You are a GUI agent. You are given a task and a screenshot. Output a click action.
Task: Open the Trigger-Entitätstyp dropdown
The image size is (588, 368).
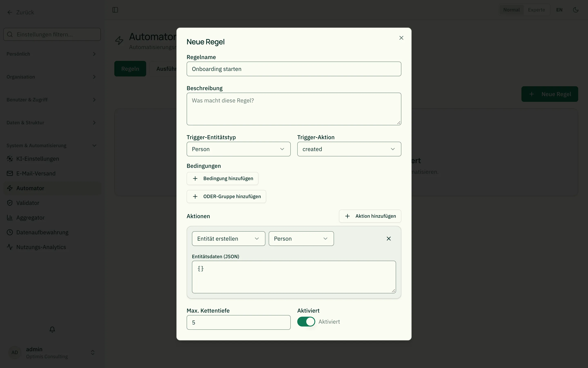[239, 149]
